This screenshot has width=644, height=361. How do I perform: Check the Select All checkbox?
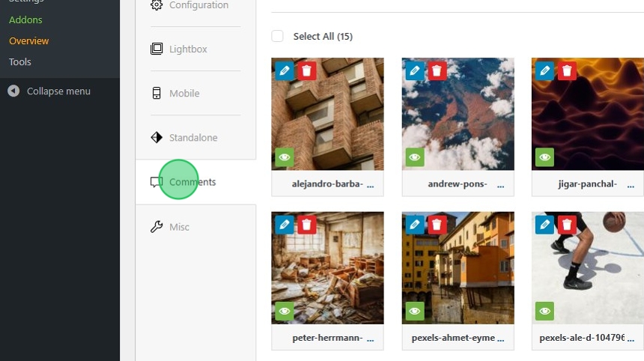278,36
